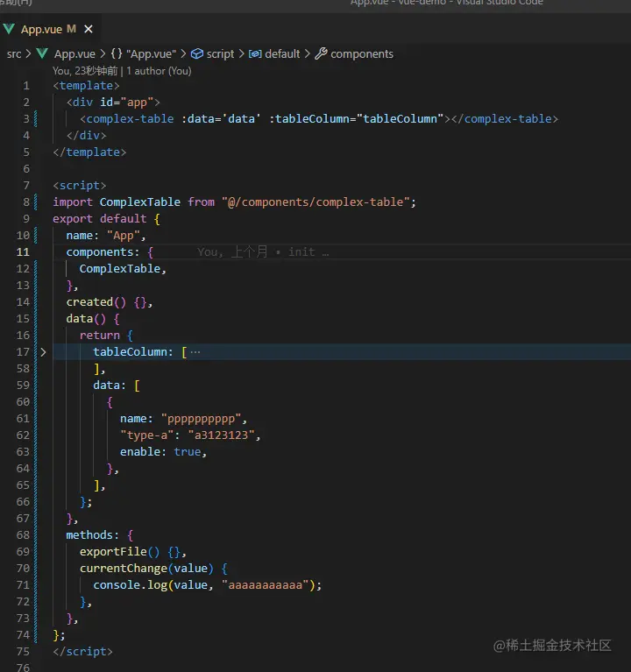Click line number 17 in gutter

pyautogui.click(x=23, y=352)
